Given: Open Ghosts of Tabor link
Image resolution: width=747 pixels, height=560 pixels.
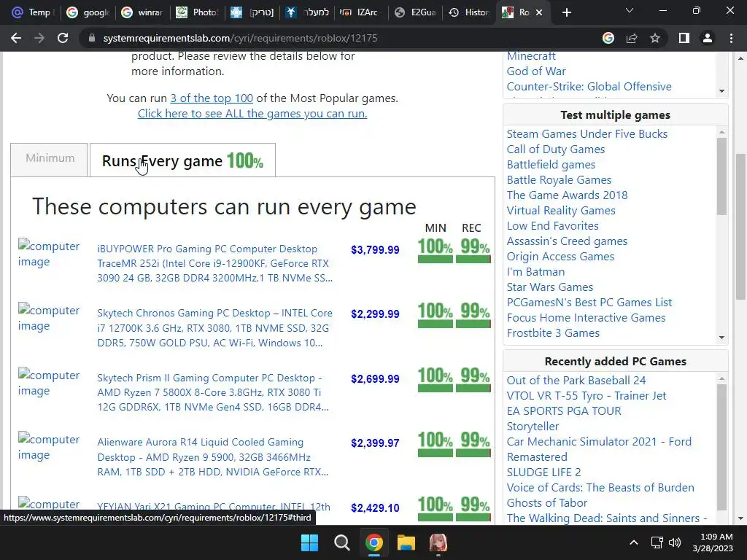Looking at the screenshot, I should pos(546,502).
